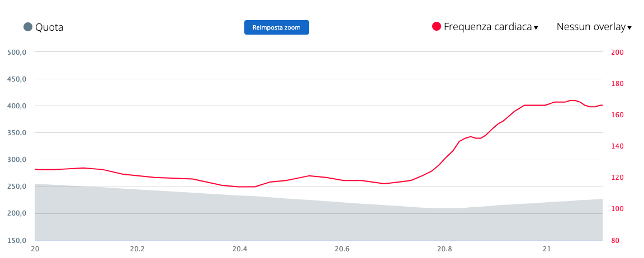Click the red 80 label on right axis
Image resolution: width=644 pixels, height=258 pixels.
615,241
